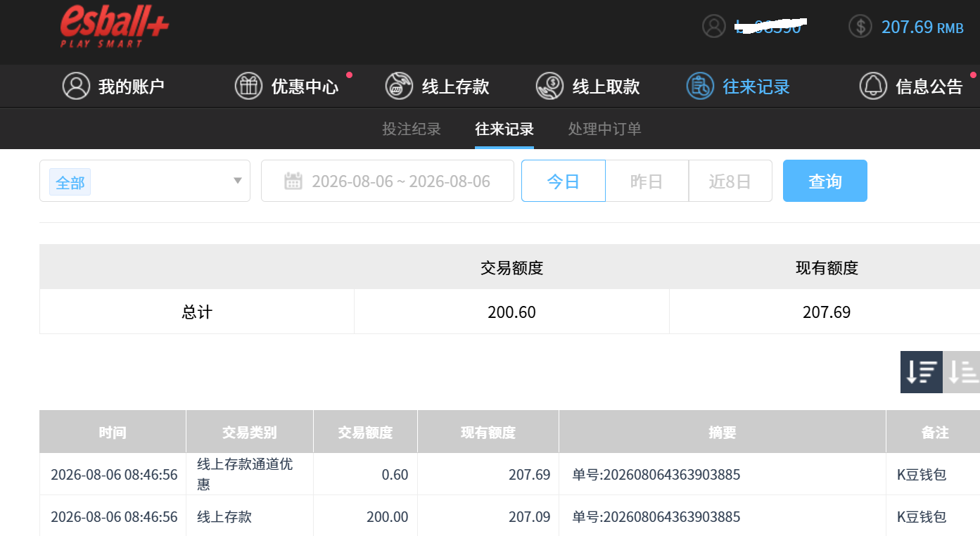Click the 现有额度 column header in records table
Screen dimensions: 980x536
click(x=488, y=432)
